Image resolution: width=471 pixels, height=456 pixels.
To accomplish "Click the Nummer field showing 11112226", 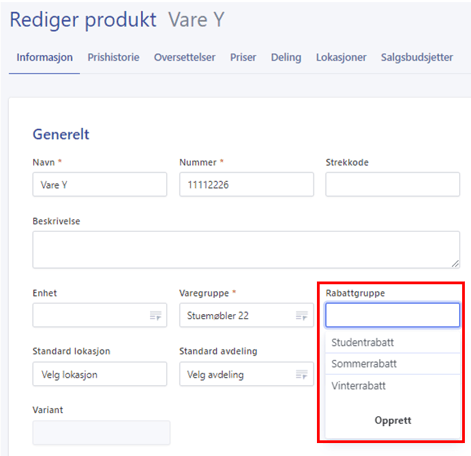I will tap(246, 184).
